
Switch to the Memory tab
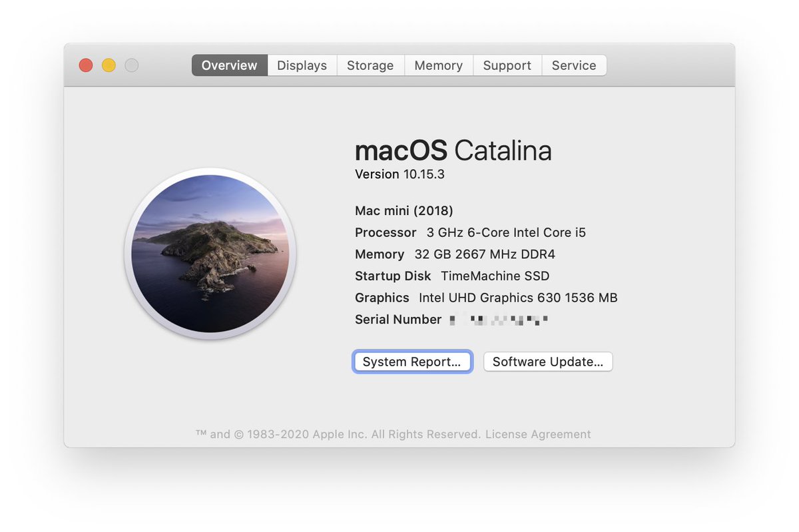tap(438, 65)
